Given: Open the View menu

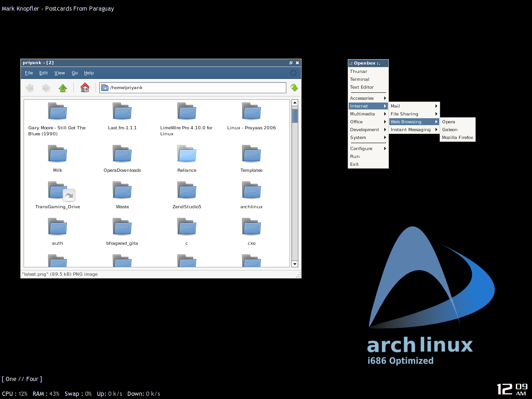Looking at the screenshot, I should pyautogui.click(x=60, y=73).
